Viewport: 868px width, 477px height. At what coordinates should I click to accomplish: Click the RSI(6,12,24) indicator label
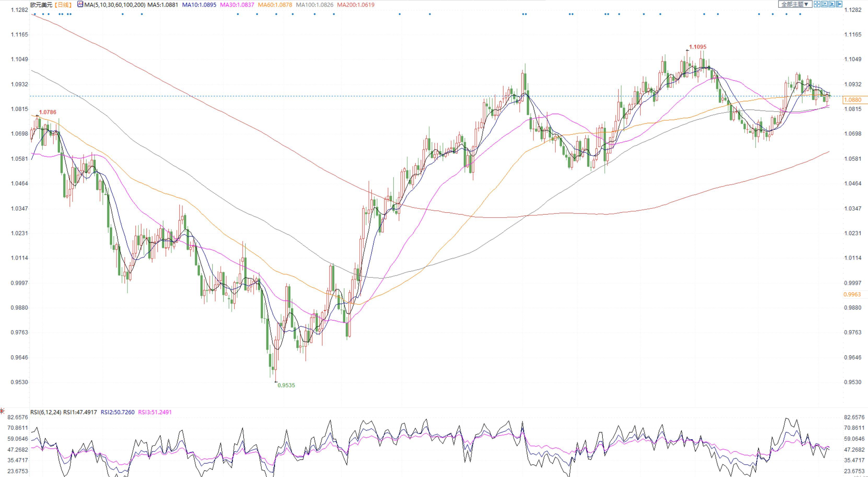coord(46,412)
